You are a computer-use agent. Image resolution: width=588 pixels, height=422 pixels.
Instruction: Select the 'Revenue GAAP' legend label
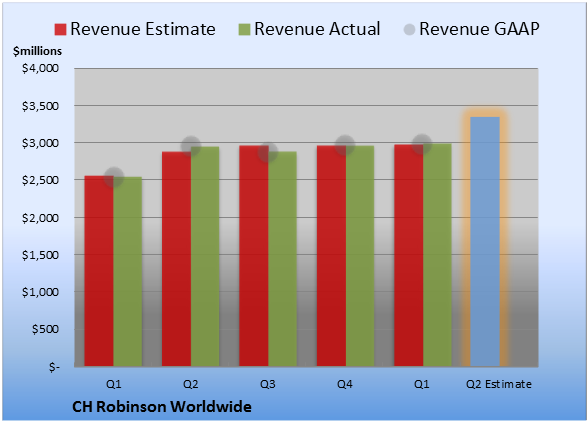(480, 29)
